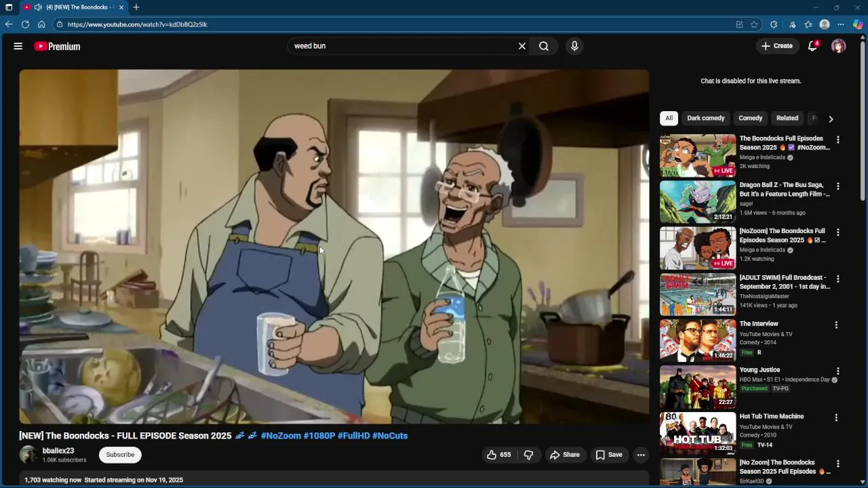The width and height of the screenshot is (868, 488).
Task: Go back with browser back arrow
Action: 9,24
